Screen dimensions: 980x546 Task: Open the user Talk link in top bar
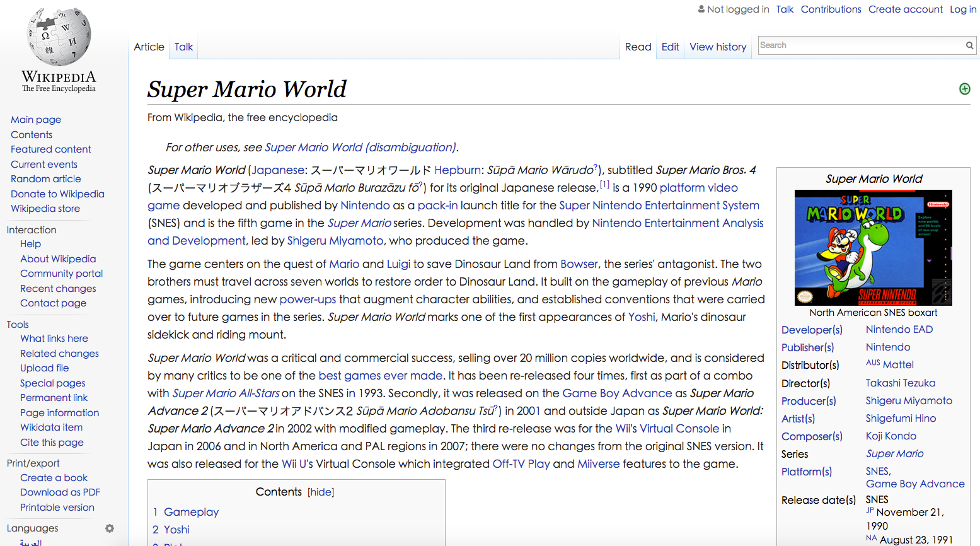(785, 9)
